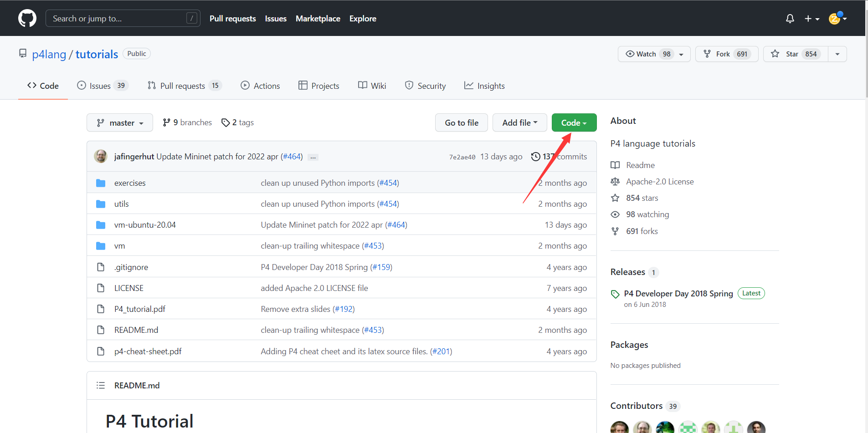
Task: Open the P4 Developer Day 2018 Spring release
Action: point(678,294)
